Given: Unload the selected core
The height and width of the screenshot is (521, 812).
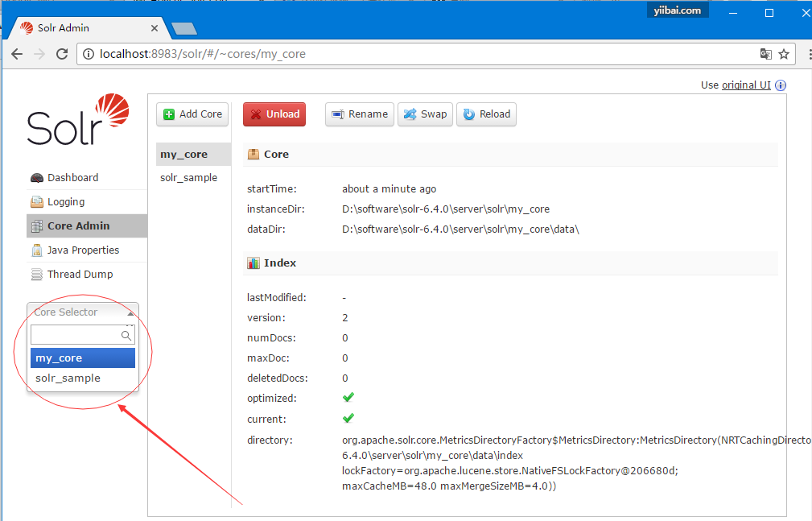Looking at the screenshot, I should (275, 114).
